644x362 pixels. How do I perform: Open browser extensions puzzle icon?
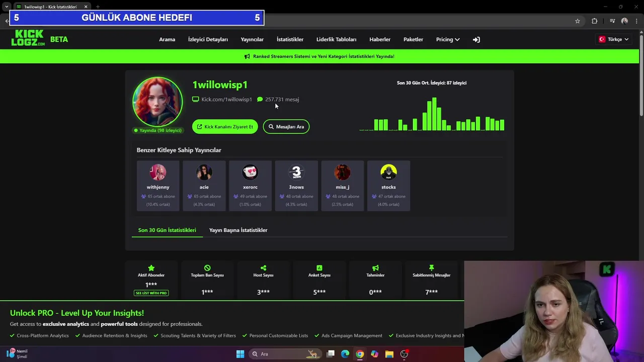pyautogui.click(x=595, y=21)
